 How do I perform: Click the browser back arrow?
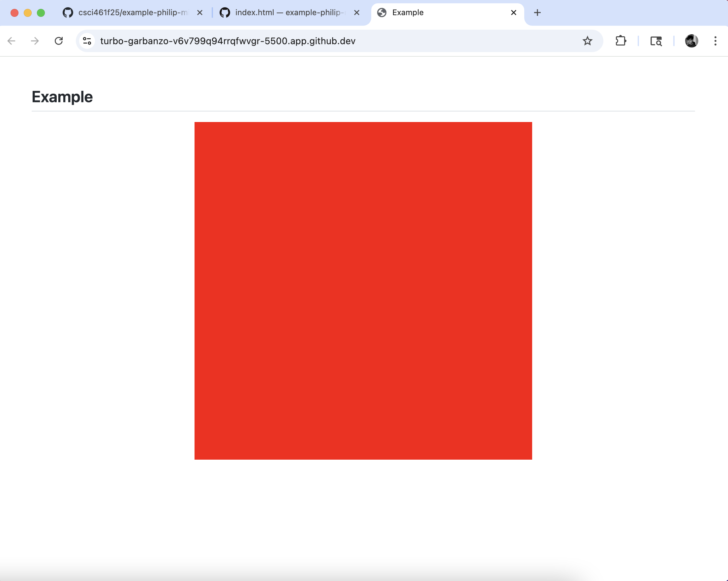click(x=12, y=41)
